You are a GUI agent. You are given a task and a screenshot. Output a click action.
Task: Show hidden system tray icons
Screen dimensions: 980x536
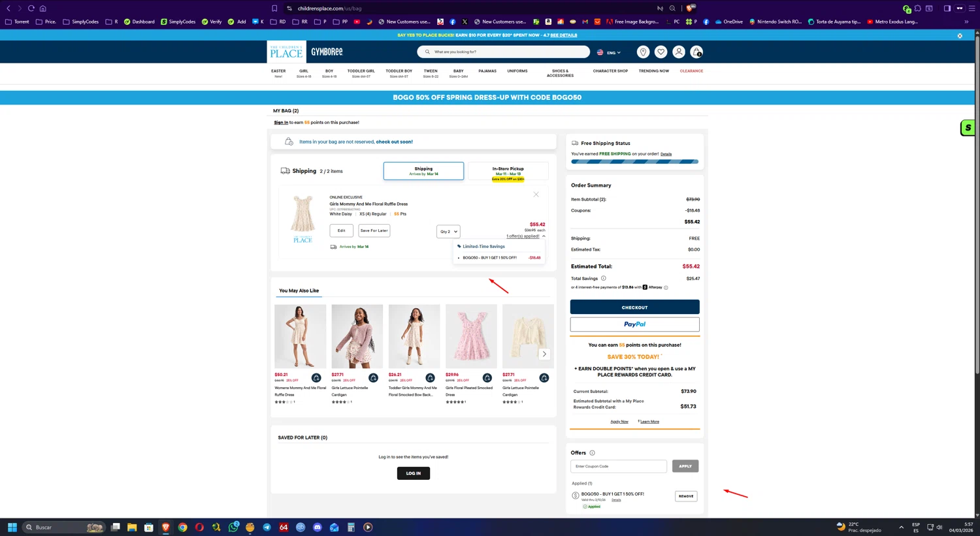tap(901, 528)
